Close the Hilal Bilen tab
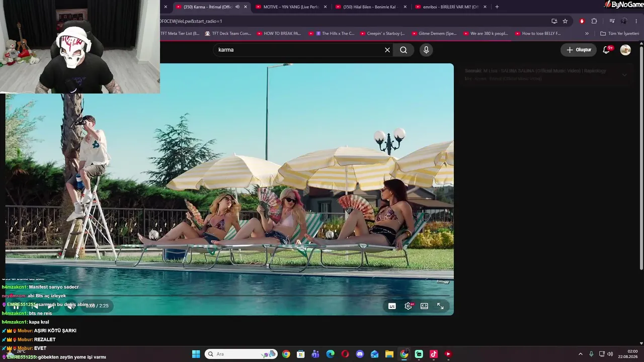 point(405,7)
